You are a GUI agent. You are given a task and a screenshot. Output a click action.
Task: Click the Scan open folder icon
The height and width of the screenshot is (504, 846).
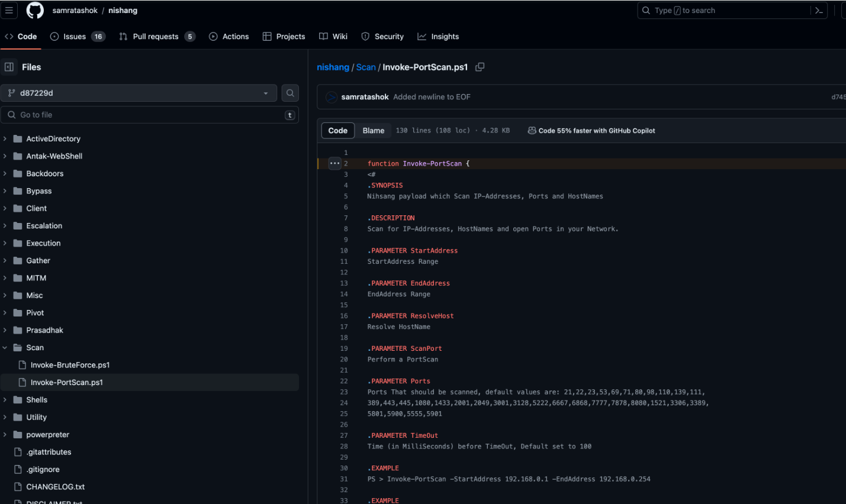coord(18,348)
